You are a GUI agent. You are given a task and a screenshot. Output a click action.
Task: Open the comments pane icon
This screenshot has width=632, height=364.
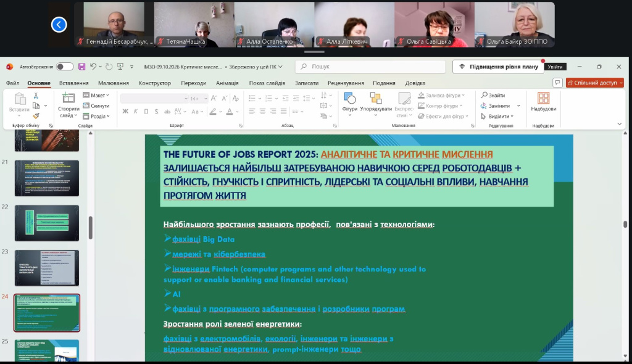point(557,83)
